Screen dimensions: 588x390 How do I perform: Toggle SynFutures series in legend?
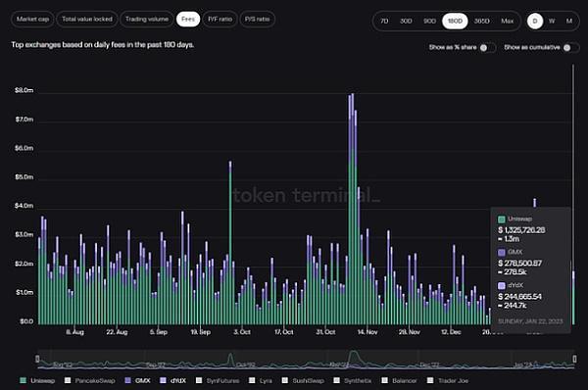coord(218,380)
